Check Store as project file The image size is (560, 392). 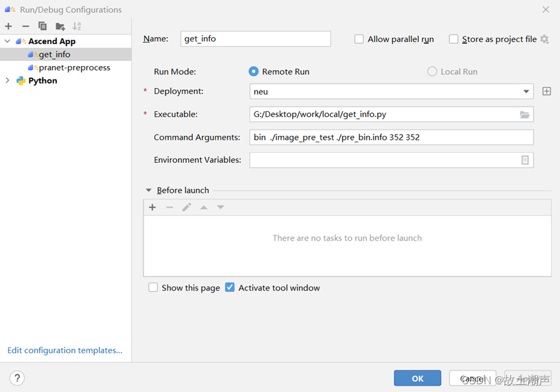454,39
